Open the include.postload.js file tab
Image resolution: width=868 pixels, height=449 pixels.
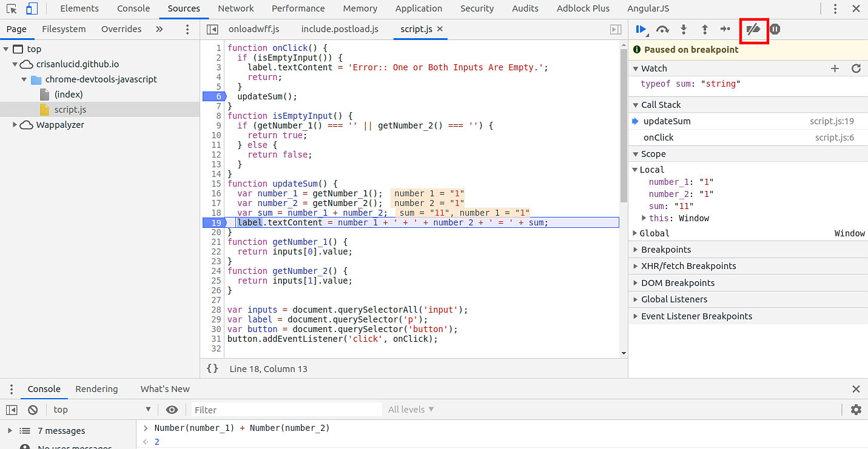339,29
